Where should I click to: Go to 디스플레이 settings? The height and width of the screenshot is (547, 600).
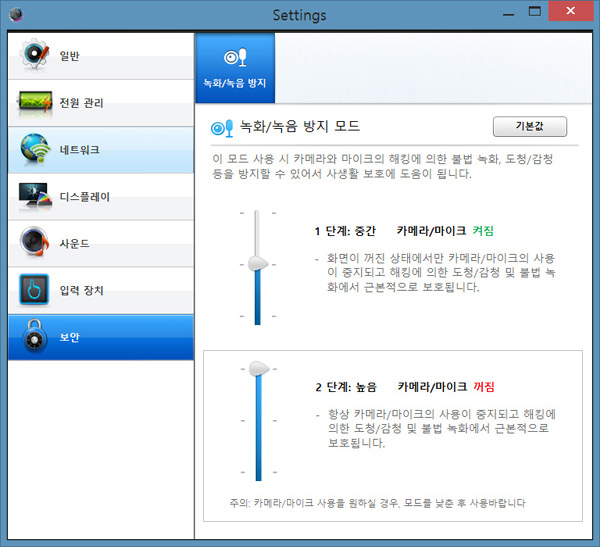click(x=101, y=197)
